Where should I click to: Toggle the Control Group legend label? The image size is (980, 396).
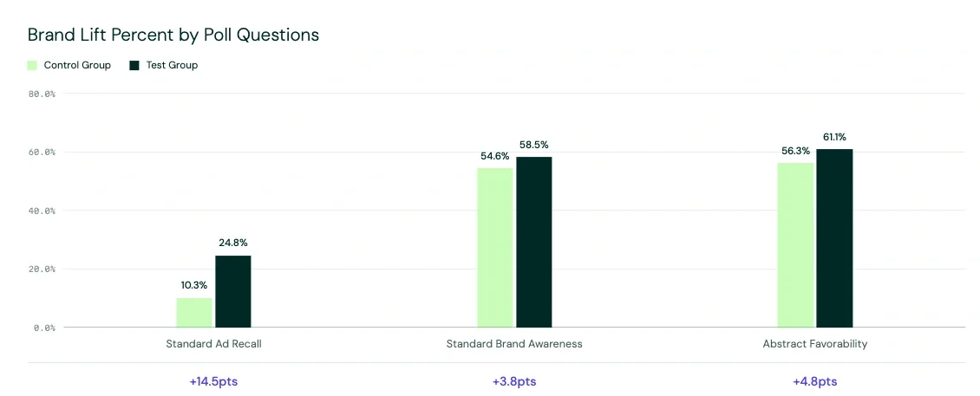77,65
